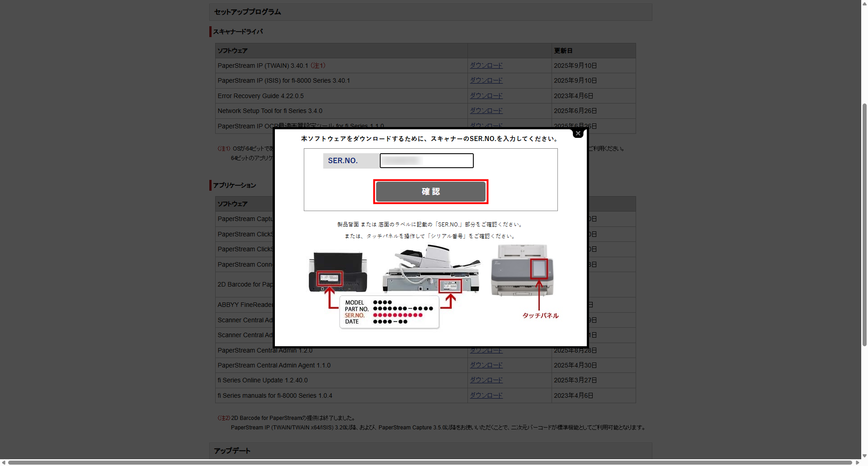
Task: Click the sample label with SER.NO.
Action: (x=389, y=312)
